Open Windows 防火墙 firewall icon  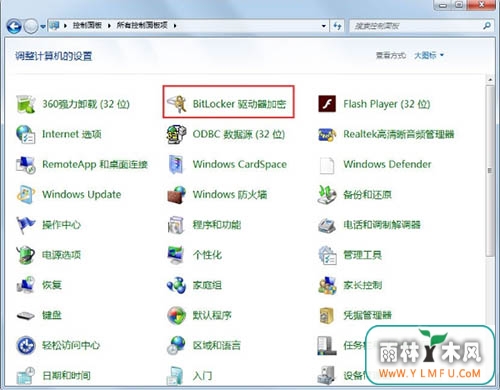pos(176,195)
